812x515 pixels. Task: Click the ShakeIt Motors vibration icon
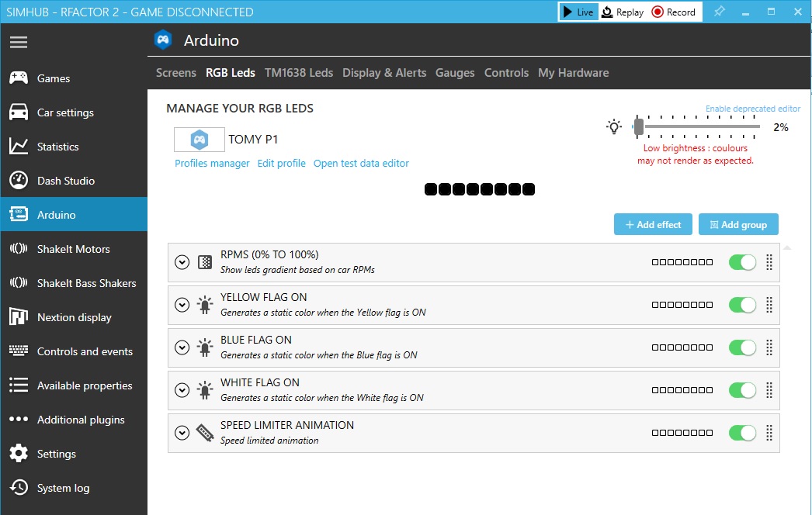point(19,249)
